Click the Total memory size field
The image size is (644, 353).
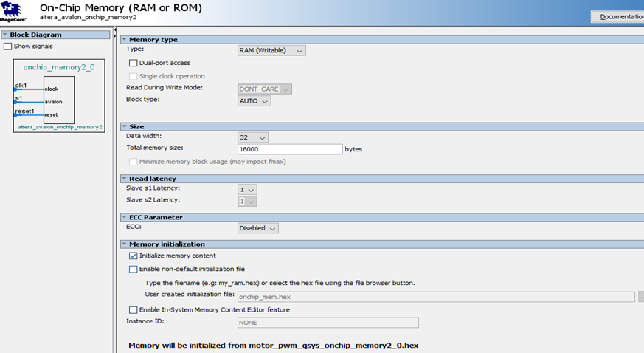pos(290,149)
